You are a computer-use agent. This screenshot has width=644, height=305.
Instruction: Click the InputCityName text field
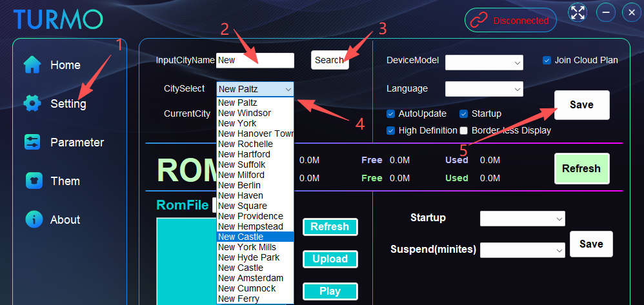255,60
